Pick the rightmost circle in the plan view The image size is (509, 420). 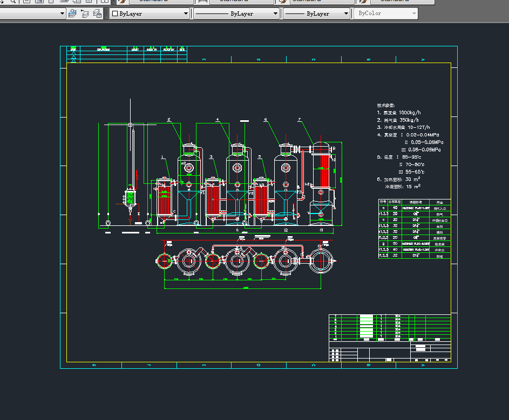tap(321, 261)
